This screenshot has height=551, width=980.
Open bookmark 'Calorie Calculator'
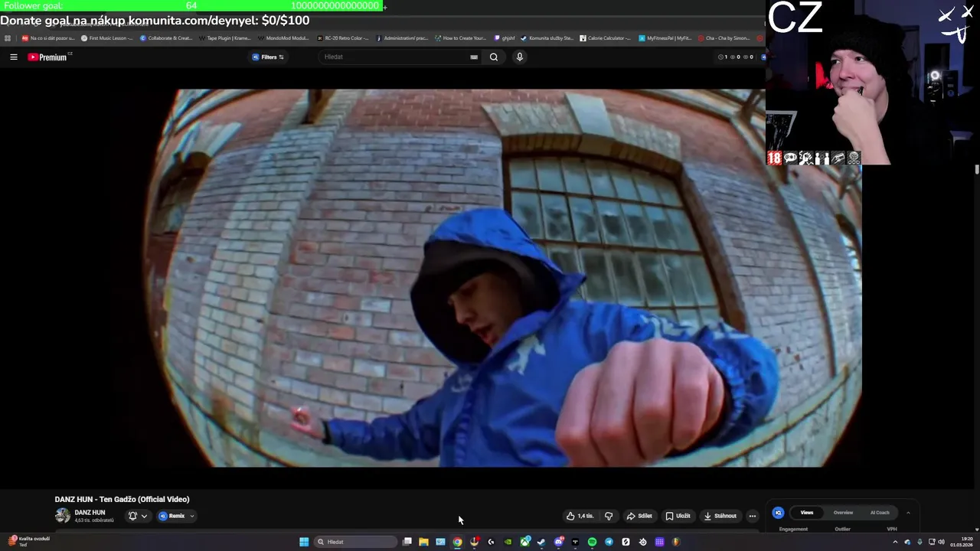pos(606,37)
